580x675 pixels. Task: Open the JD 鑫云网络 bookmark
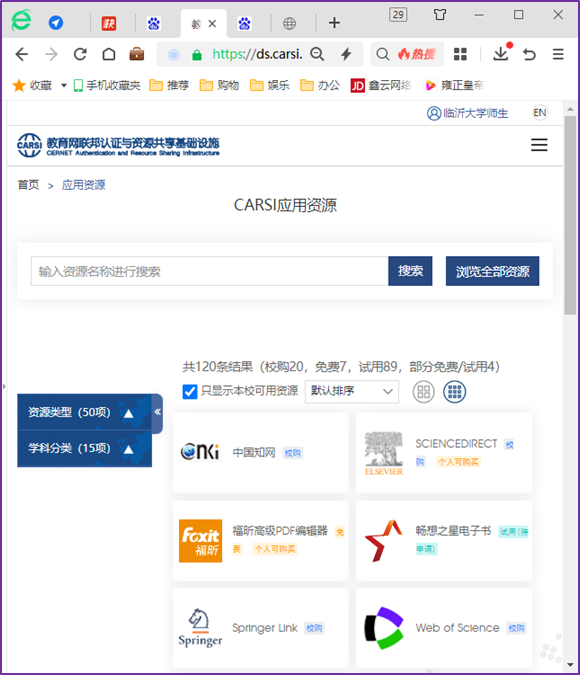click(381, 85)
